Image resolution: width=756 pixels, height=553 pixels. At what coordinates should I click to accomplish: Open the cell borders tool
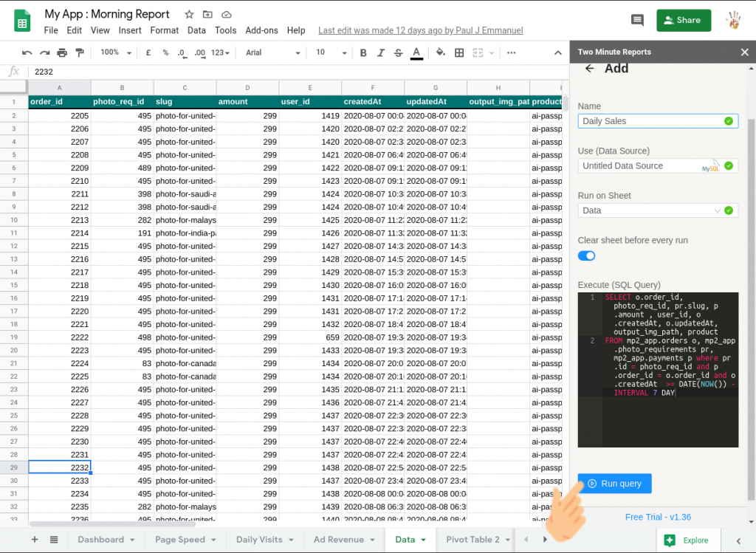[x=459, y=52]
